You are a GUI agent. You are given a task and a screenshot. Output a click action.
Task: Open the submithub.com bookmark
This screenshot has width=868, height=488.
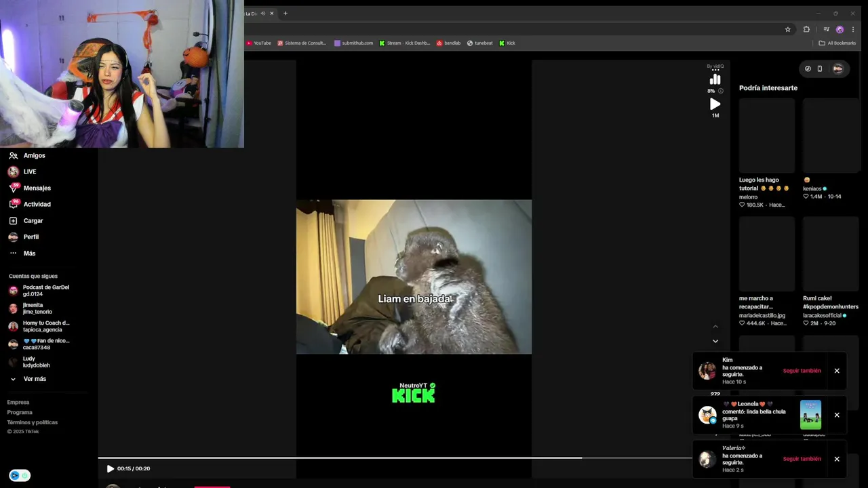pyautogui.click(x=353, y=43)
